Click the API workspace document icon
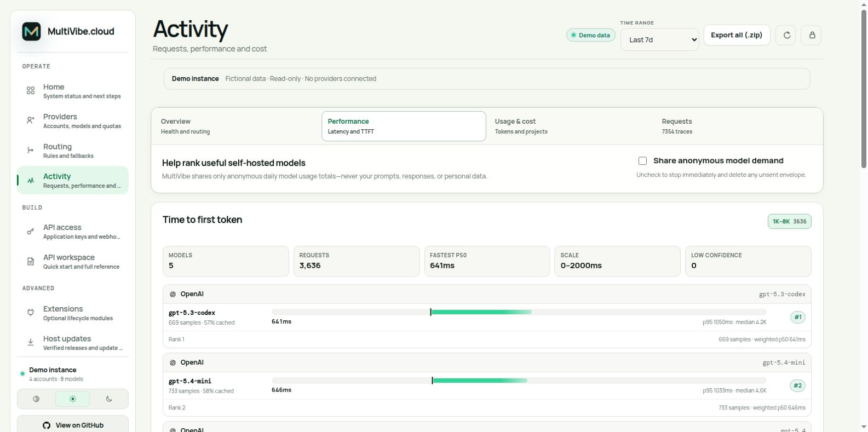The width and height of the screenshot is (868, 432). pyautogui.click(x=31, y=262)
